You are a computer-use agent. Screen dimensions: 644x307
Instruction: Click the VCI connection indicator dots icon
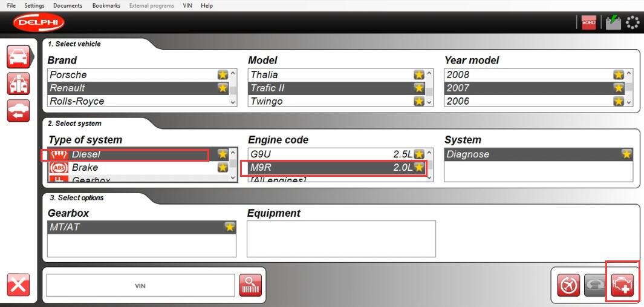click(633, 22)
